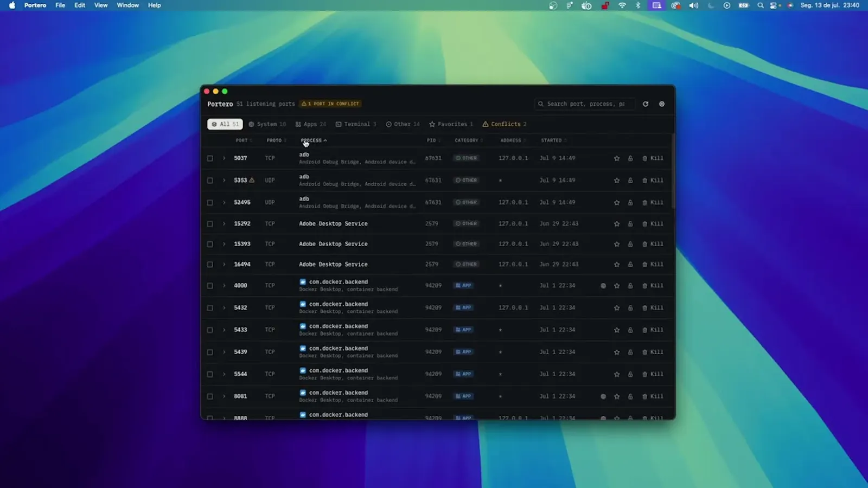Image resolution: width=868 pixels, height=488 pixels.
Task: Expand the port 8081 row chevron
Action: click(224, 396)
